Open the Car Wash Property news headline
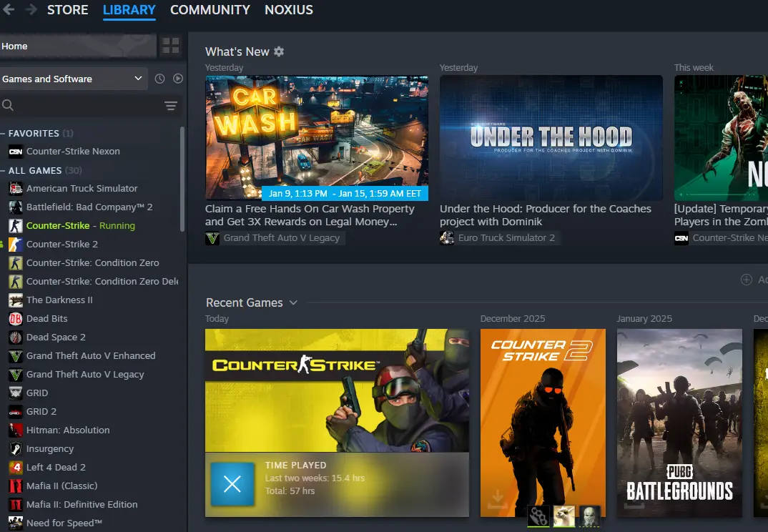Image resolution: width=768 pixels, height=532 pixels. point(310,215)
